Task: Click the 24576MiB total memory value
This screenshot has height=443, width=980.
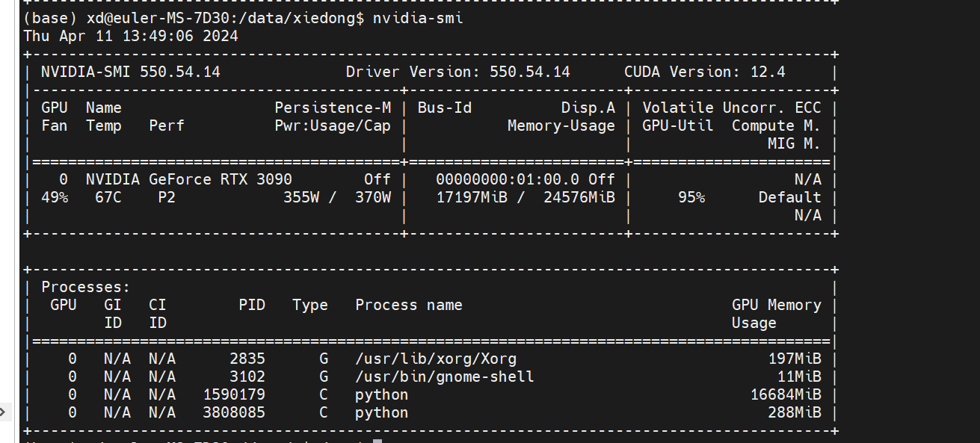Action: (579, 197)
